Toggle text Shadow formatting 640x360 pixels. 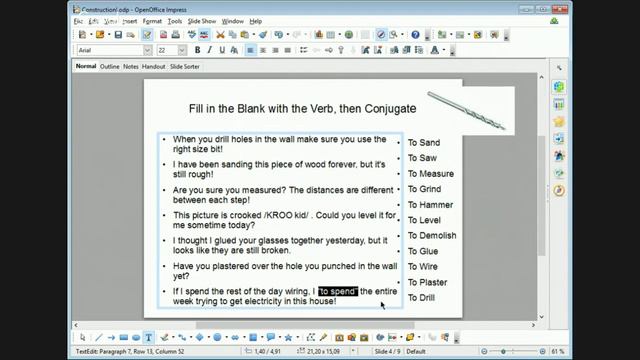pyautogui.click(x=234, y=50)
